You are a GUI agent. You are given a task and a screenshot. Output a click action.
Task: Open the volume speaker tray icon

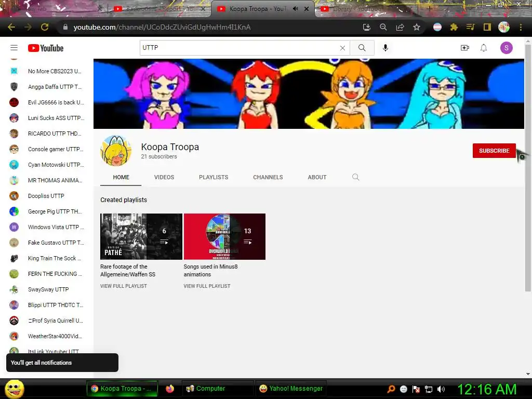coord(441,389)
